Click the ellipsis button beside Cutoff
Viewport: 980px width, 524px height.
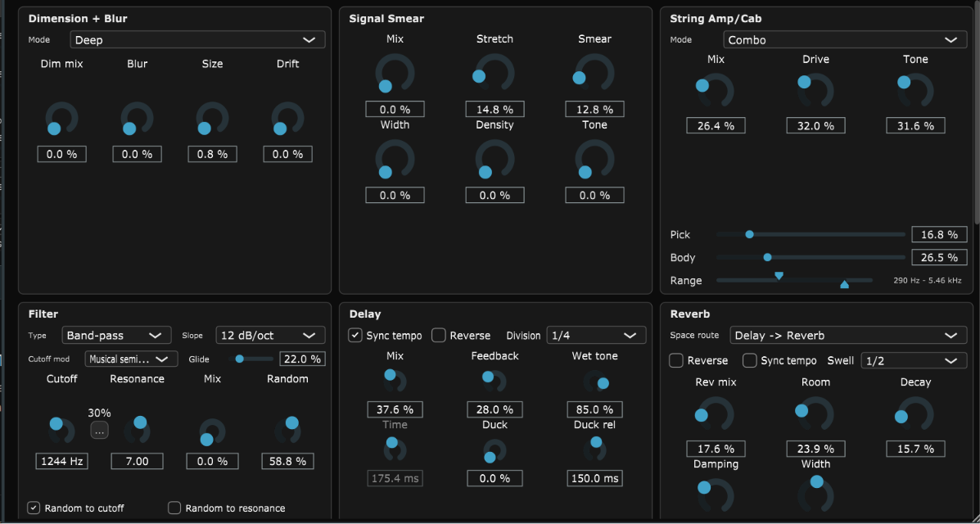click(x=99, y=431)
